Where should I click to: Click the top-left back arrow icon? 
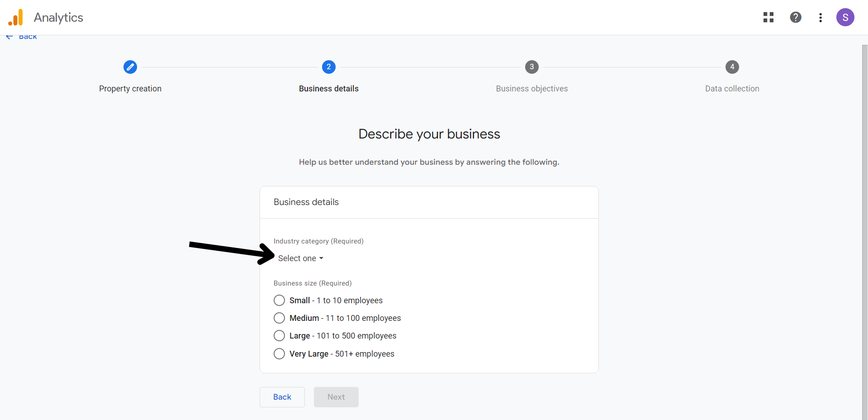[x=9, y=37]
